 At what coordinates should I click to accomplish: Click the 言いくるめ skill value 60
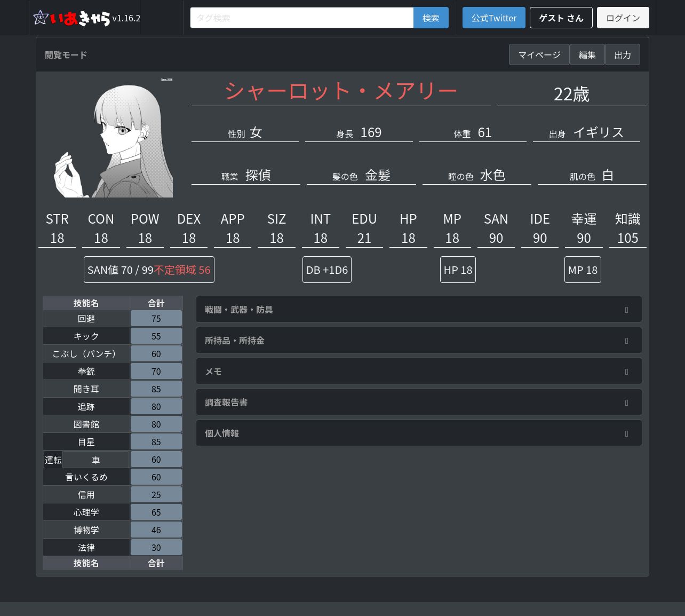pos(156,477)
